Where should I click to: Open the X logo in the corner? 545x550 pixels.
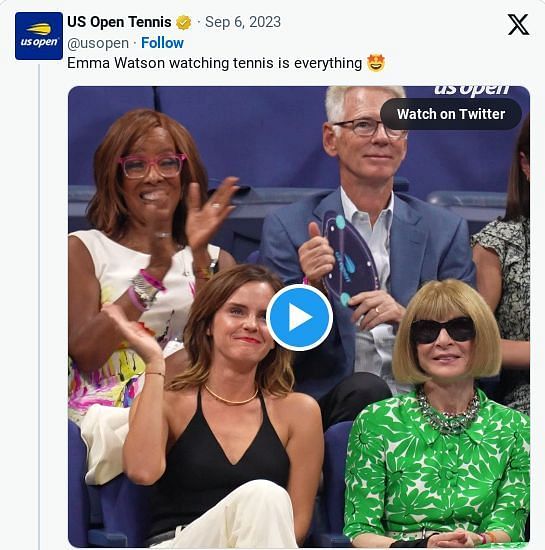coord(518,25)
